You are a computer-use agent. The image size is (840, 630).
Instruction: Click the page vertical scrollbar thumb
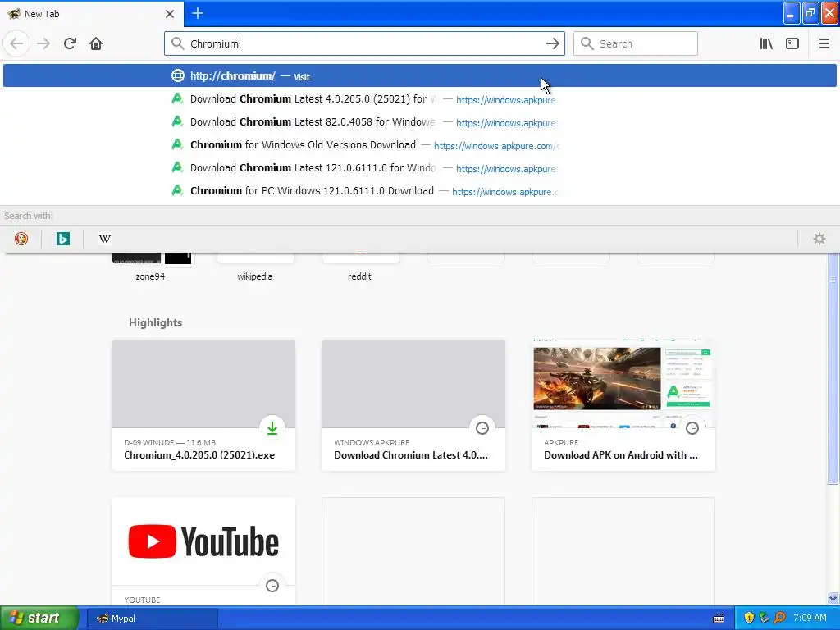click(833, 370)
